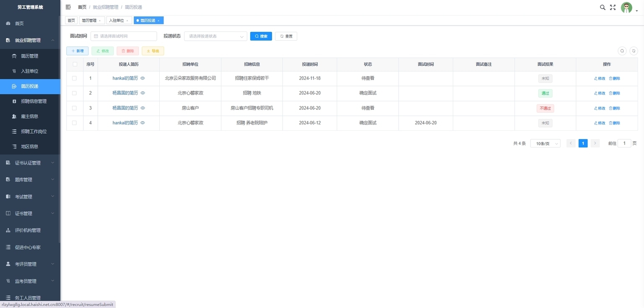Image resolution: width=644 pixels, height=308 pixels.
Task: Open 招聘信息管理 in the sidebar
Action: [30, 101]
